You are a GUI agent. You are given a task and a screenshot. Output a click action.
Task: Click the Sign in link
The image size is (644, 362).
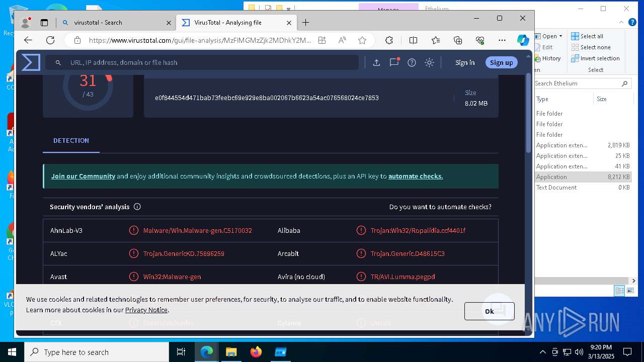pos(465,62)
